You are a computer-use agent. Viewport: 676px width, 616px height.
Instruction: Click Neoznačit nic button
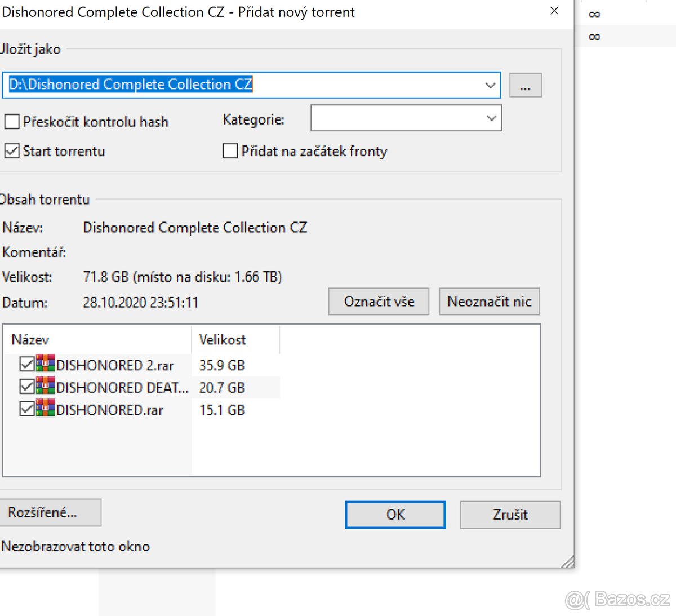pos(489,302)
